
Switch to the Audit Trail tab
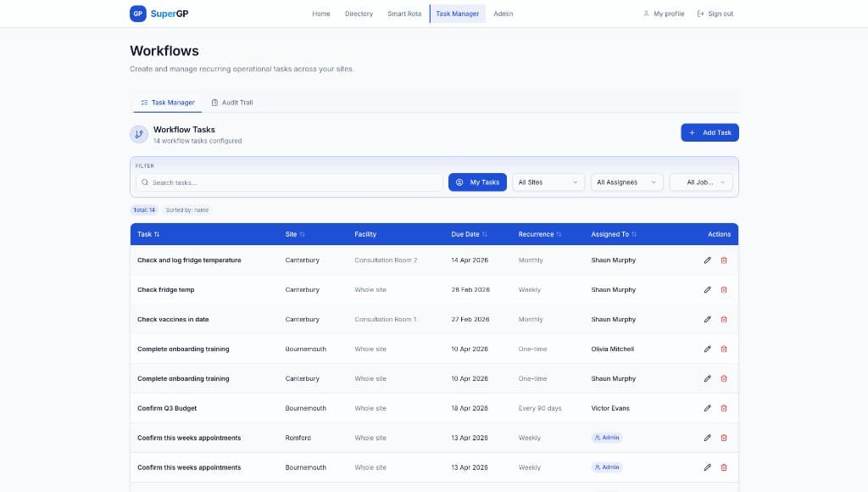pos(232,103)
